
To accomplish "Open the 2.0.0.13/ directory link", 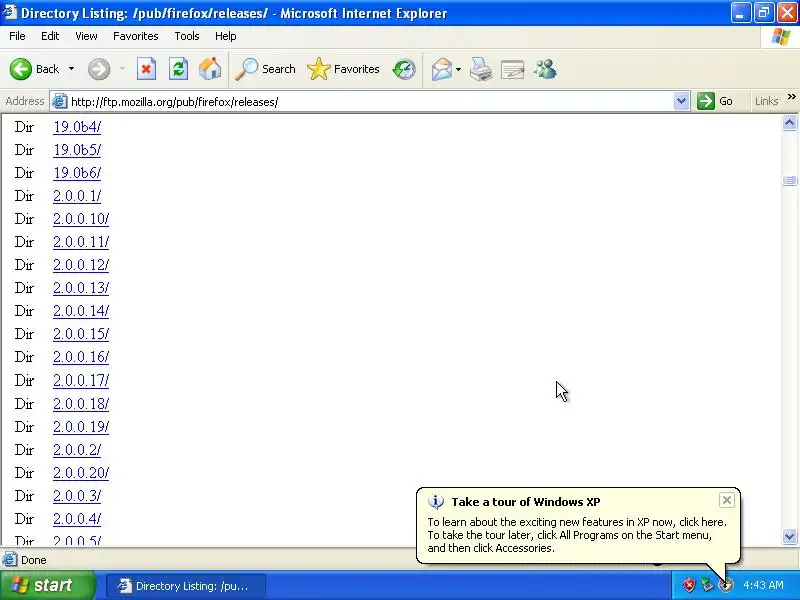I will point(81,288).
